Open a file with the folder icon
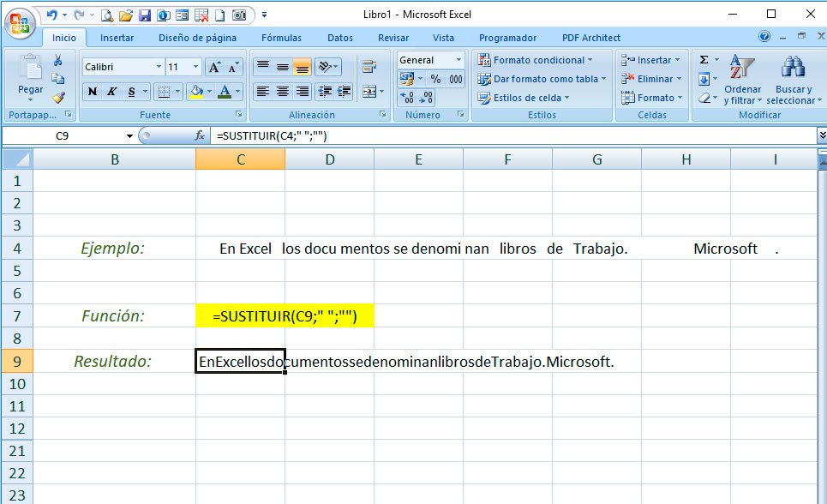The image size is (827, 504). coord(125,15)
